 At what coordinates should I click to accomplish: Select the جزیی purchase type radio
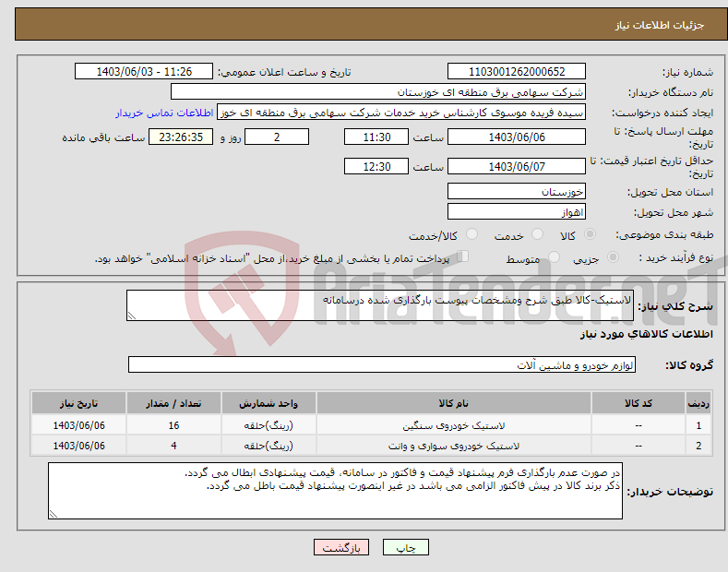coord(613,256)
